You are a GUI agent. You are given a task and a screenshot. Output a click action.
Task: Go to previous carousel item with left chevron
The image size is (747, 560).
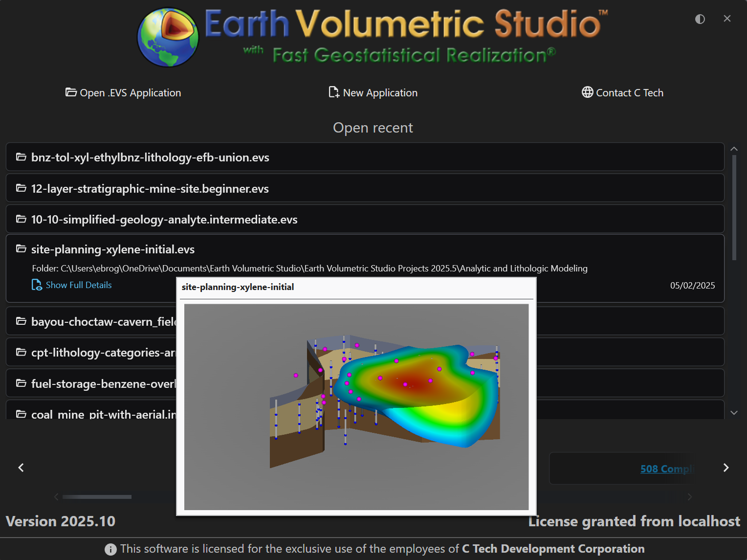[x=21, y=468]
